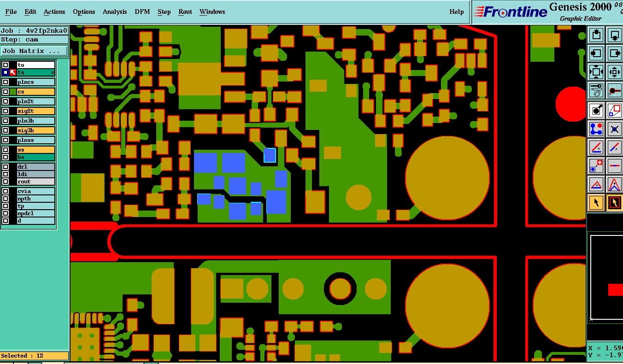Click the pan right arrow icon

click(614, 53)
